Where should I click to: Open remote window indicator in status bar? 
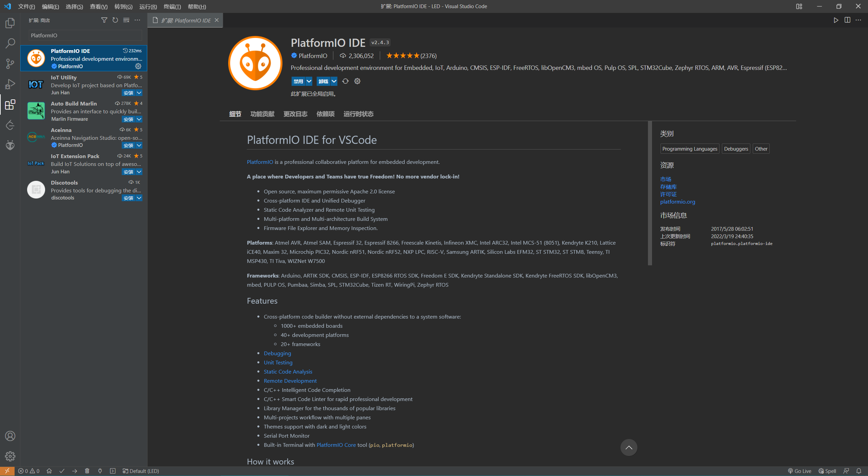click(7, 471)
